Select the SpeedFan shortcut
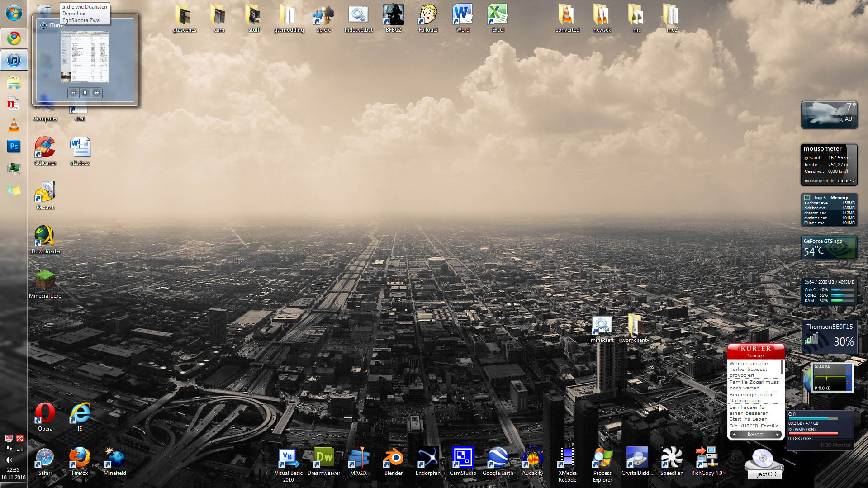 click(672, 461)
